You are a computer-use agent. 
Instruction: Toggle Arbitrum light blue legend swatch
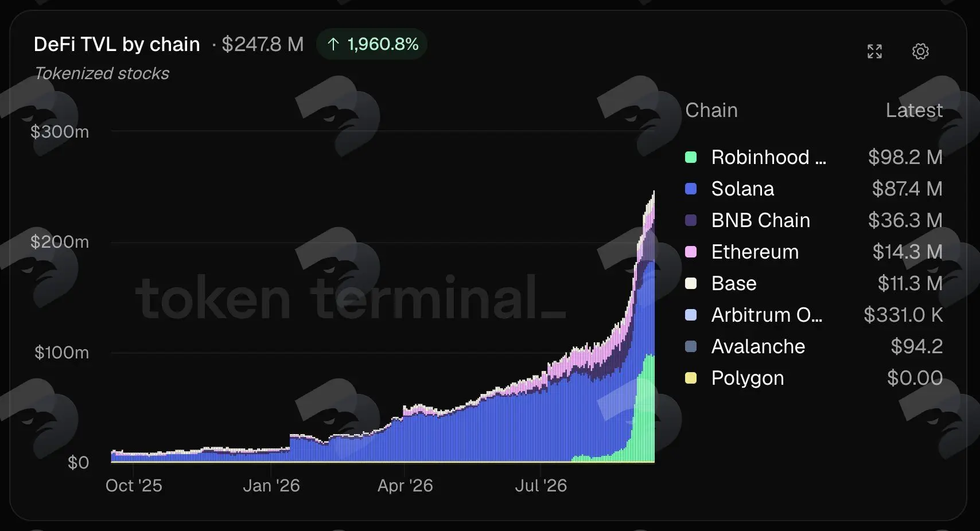click(691, 315)
